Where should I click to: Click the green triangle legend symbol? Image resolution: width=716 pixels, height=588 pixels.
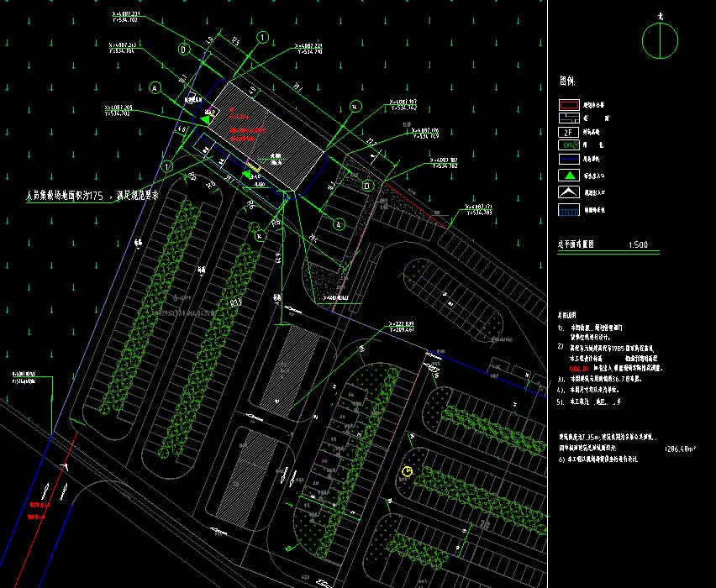[x=570, y=176]
